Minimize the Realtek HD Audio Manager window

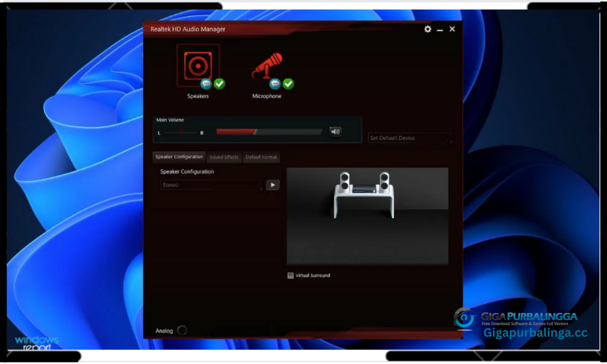pyautogui.click(x=440, y=30)
